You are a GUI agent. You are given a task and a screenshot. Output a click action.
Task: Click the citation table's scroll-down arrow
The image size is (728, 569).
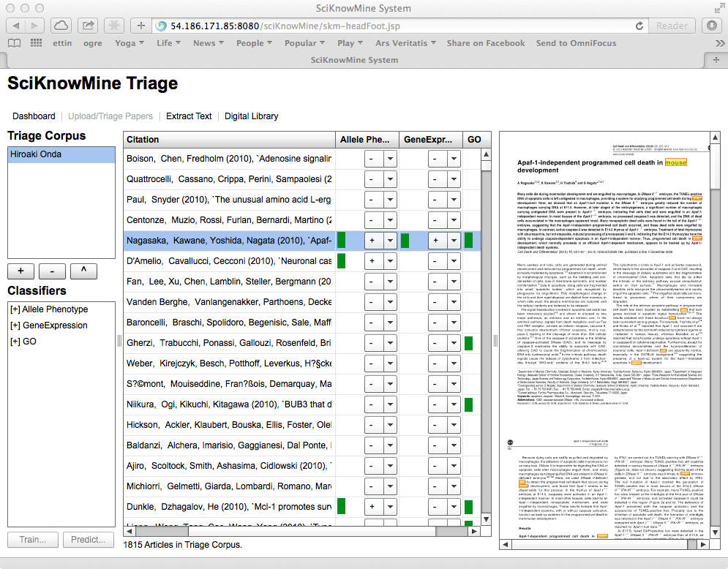[486, 519]
